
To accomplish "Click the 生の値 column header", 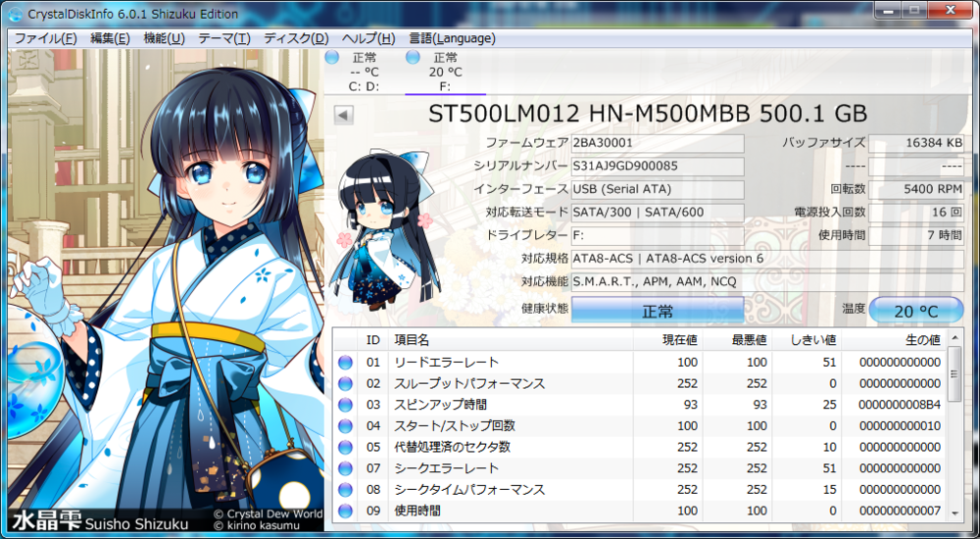I will point(895,340).
